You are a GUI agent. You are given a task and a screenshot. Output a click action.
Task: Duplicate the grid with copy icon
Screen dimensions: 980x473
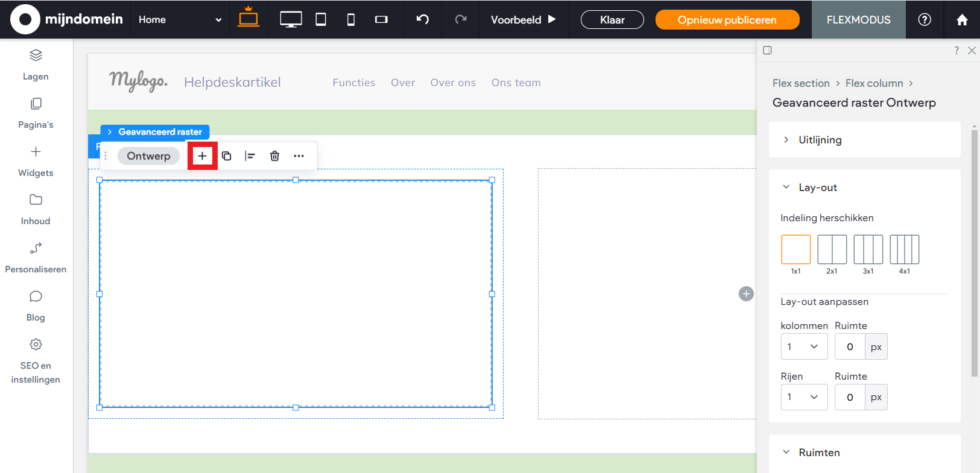(227, 156)
